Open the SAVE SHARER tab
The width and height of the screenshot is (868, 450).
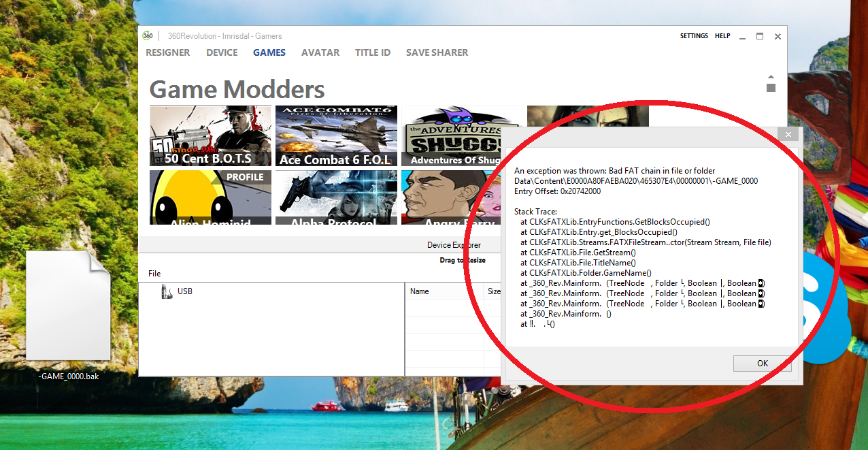pyautogui.click(x=437, y=52)
